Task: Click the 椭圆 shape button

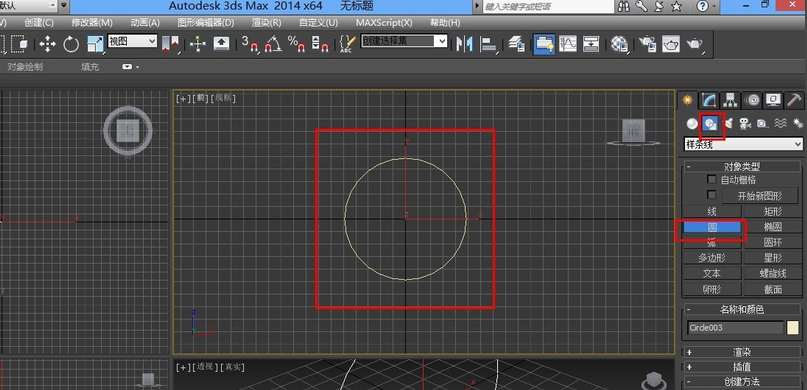Action: click(772, 227)
